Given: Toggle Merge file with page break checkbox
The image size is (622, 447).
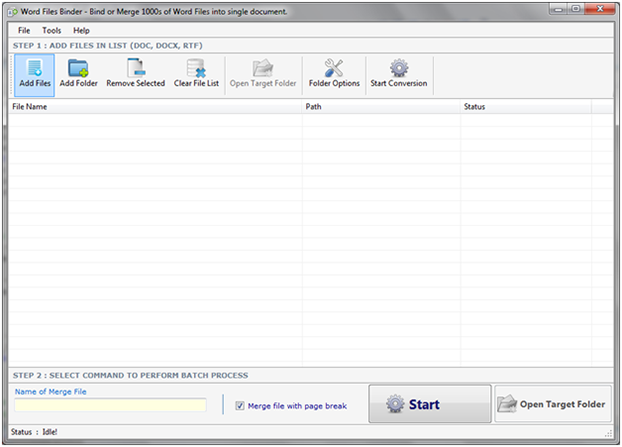Looking at the screenshot, I should pyautogui.click(x=240, y=405).
